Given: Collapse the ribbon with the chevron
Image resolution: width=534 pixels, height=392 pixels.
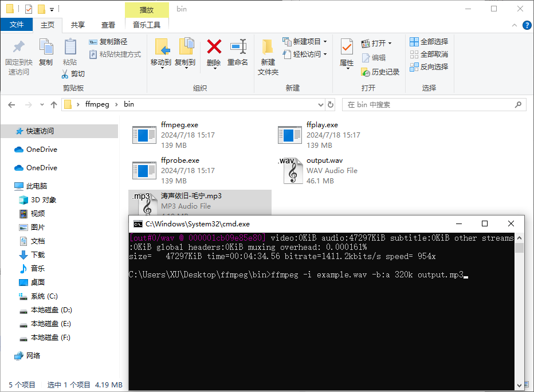Looking at the screenshot, I should [514, 25].
